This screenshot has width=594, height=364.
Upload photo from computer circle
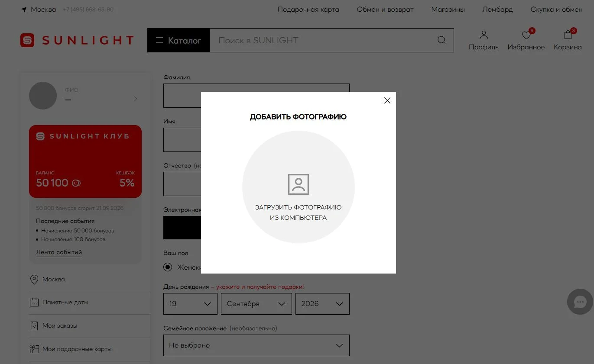pyautogui.click(x=299, y=187)
